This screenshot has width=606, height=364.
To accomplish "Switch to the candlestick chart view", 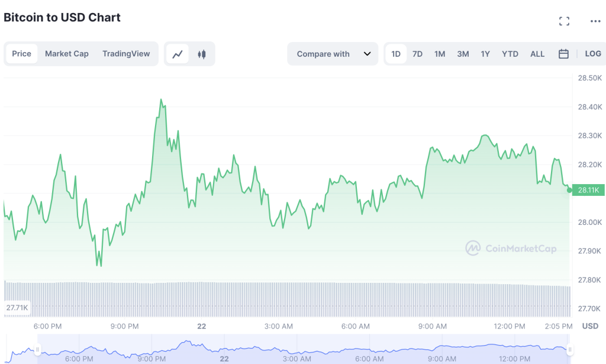I will pyautogui.click(x=201, y=54).
